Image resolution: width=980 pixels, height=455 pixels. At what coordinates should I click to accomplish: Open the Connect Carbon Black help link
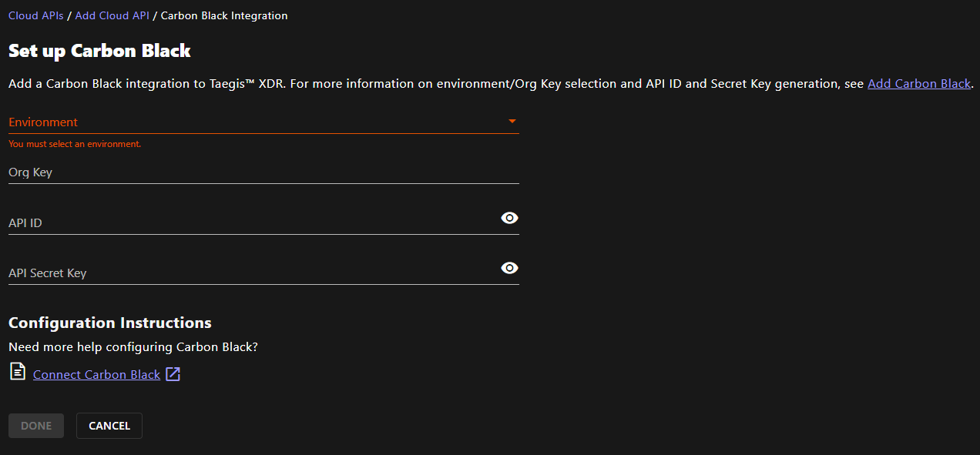pos(96,375)
